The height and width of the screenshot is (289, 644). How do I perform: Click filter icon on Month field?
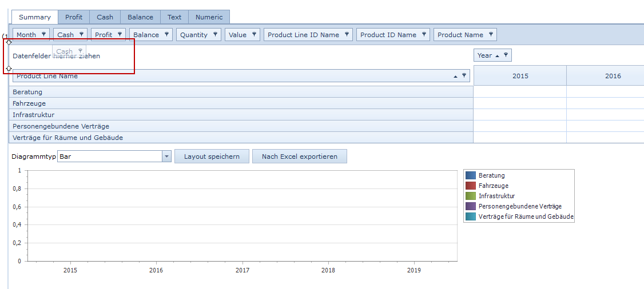tap(44, 34)
